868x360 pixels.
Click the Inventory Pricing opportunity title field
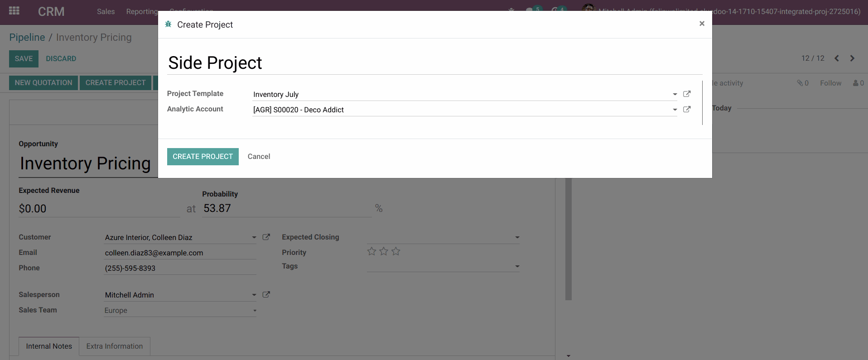(88, 163)
